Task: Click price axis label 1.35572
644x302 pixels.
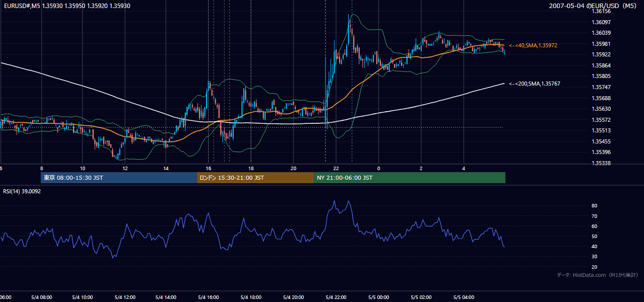Action: 601,120
